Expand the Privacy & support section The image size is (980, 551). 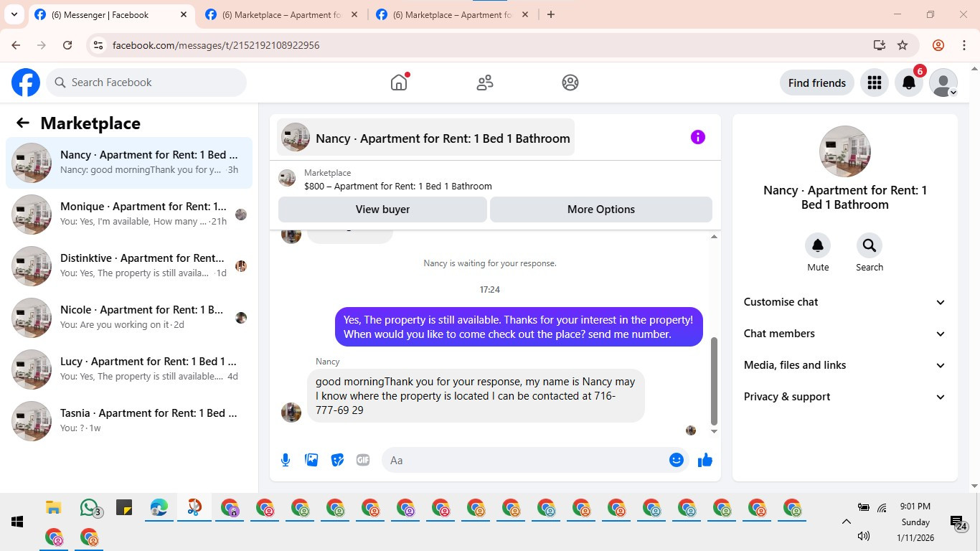point(845,397)
